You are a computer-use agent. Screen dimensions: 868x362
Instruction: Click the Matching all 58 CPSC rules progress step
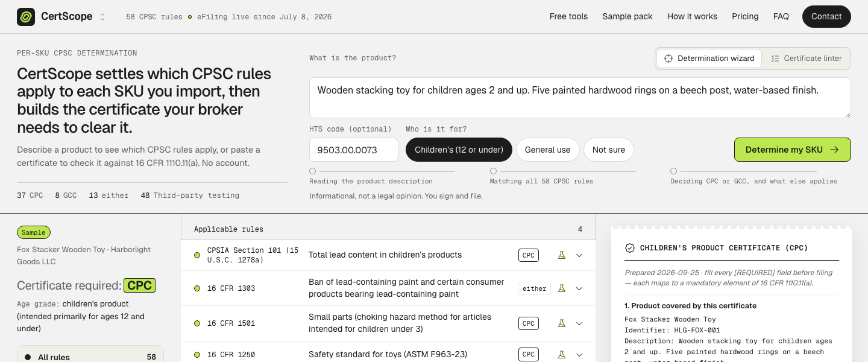563,177
